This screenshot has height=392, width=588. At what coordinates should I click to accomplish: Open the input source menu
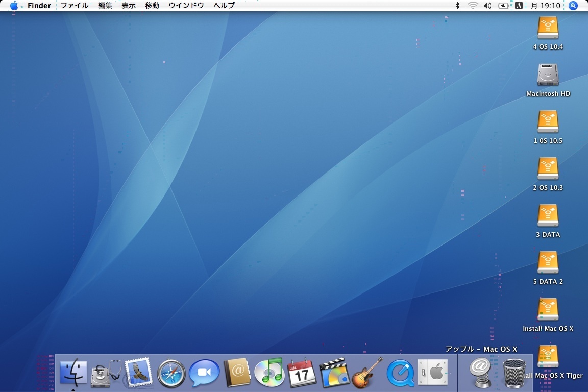(519, 5)
